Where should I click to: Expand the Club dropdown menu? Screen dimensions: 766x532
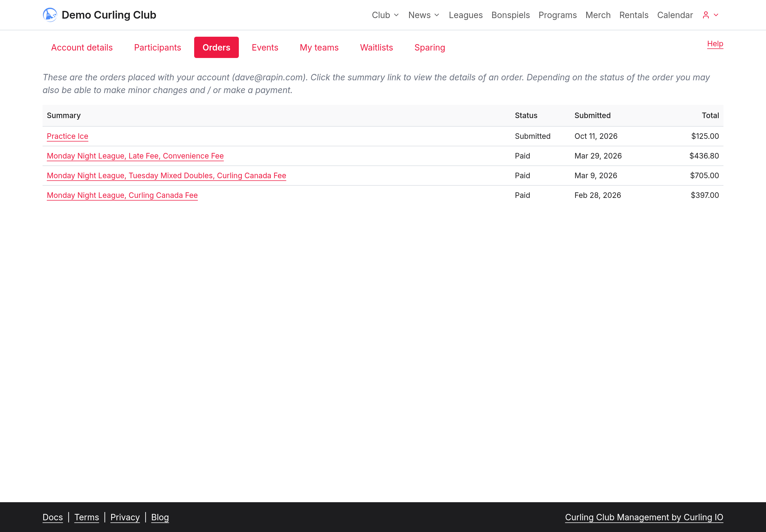click(385, 15)
